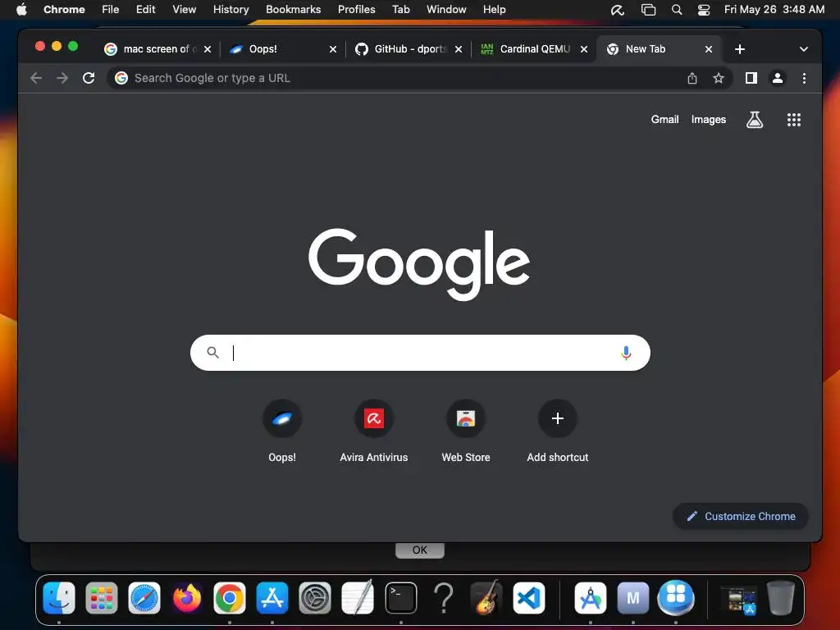Expand the tab search dropdown arrow
The image size is (840, 630).
803,49
